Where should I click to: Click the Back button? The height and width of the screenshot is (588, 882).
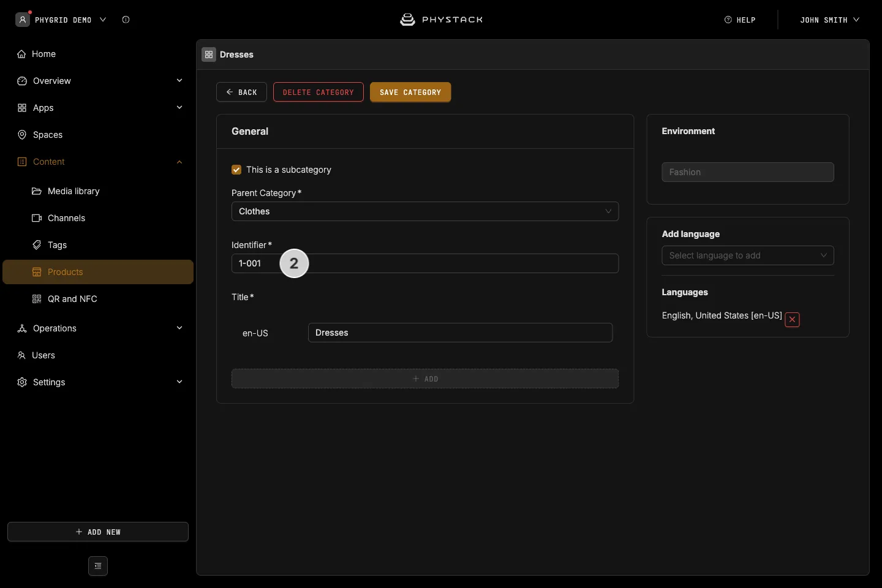click(x=241, y=92)
